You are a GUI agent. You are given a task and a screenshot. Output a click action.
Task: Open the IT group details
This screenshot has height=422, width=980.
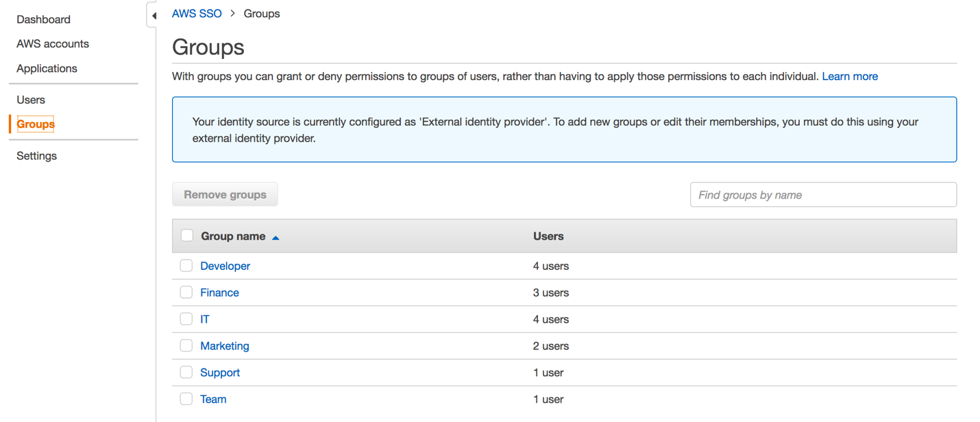tap(204, 319)
